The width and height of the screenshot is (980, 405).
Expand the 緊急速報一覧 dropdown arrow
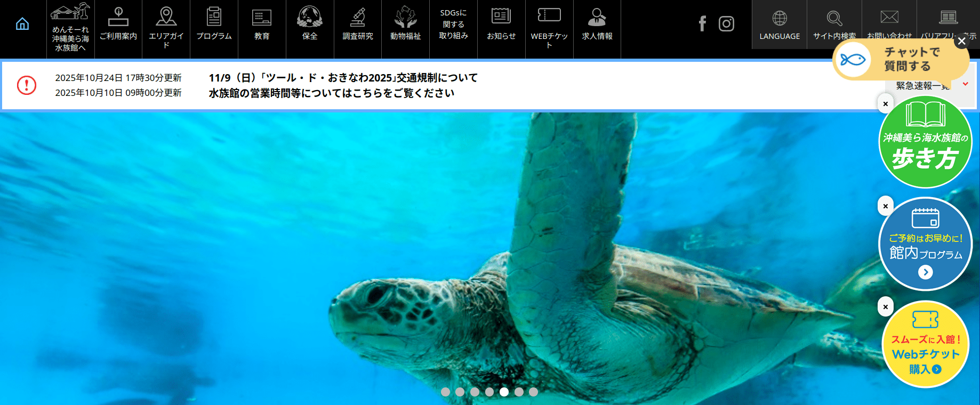click(x=965, y=84)
